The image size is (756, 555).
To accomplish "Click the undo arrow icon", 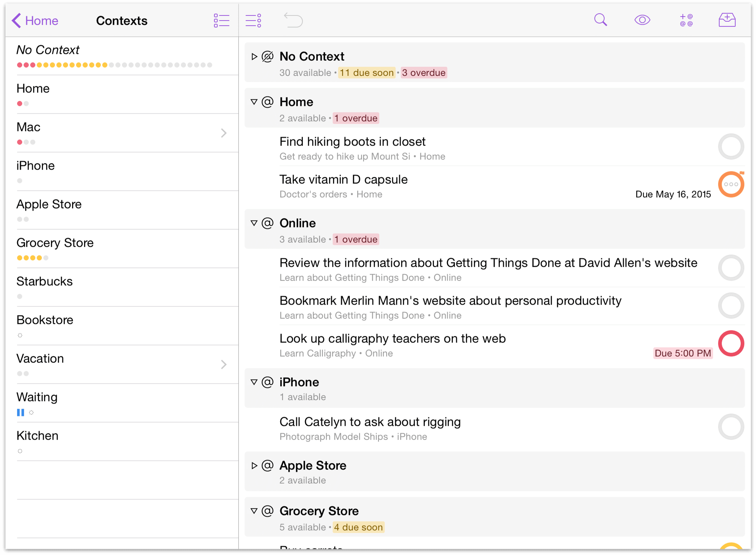I will point(293,20).
